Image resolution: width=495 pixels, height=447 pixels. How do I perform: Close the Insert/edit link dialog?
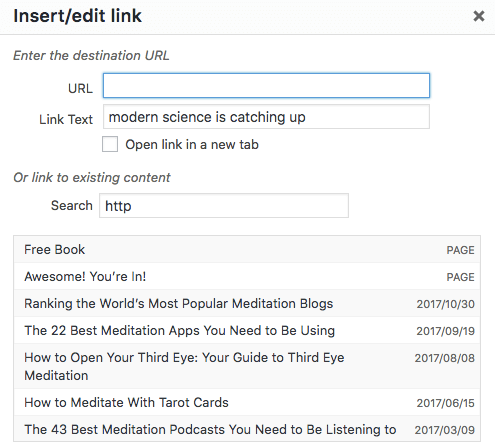[479, 16]
